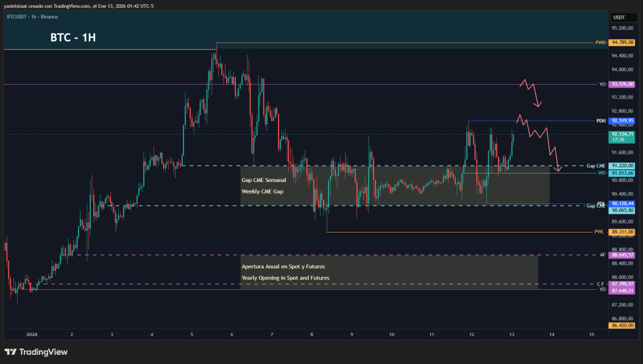Select day 13 on the time axis
This screenshot has height=364, width=643.
coord(512,335)
